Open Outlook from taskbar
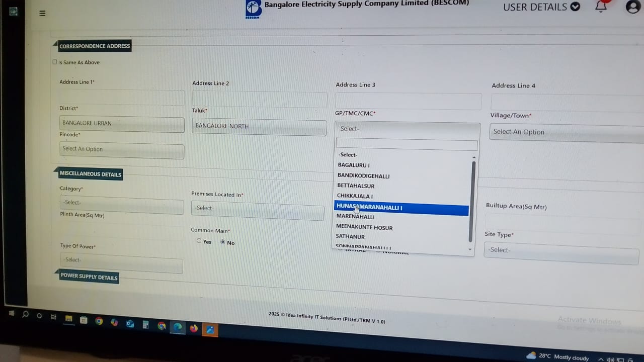Image resolution: width=644 pixels, height=362 pixels. pyautogui.click(x=130, y=324)
